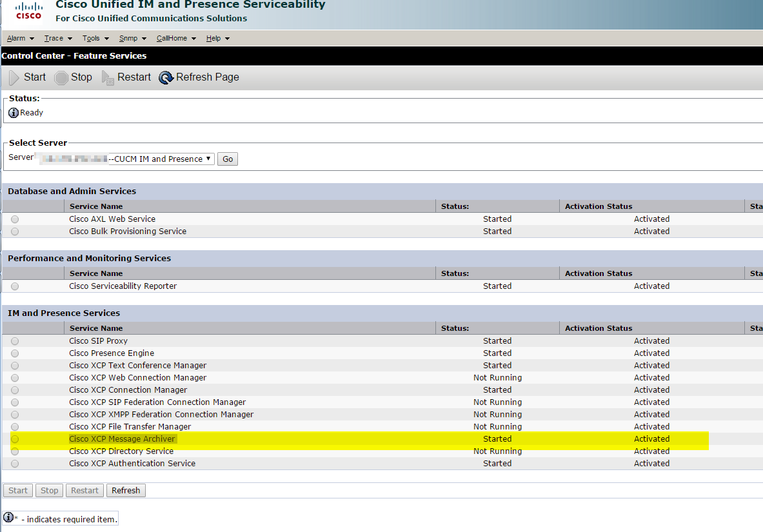The image size is (763, 532).
Task: Select Cisco Presence Engine radio button
Action: (15, 353)
